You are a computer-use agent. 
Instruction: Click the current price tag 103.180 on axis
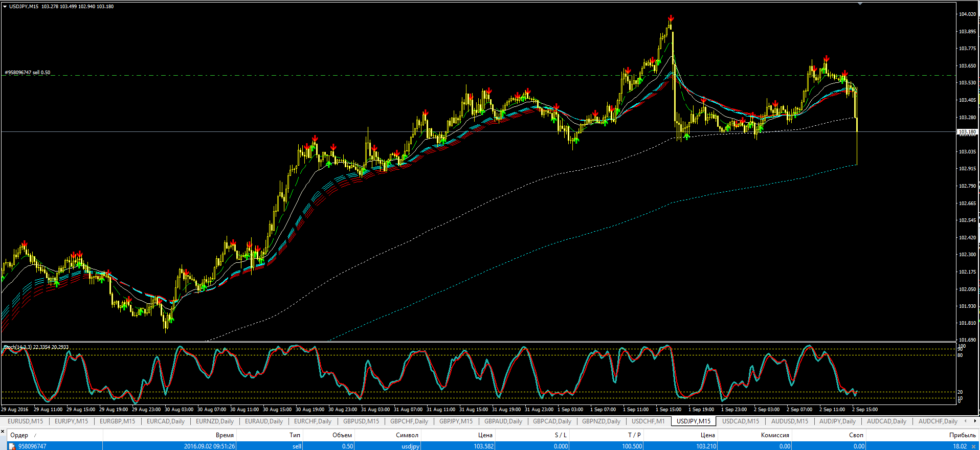pos(967,132)
